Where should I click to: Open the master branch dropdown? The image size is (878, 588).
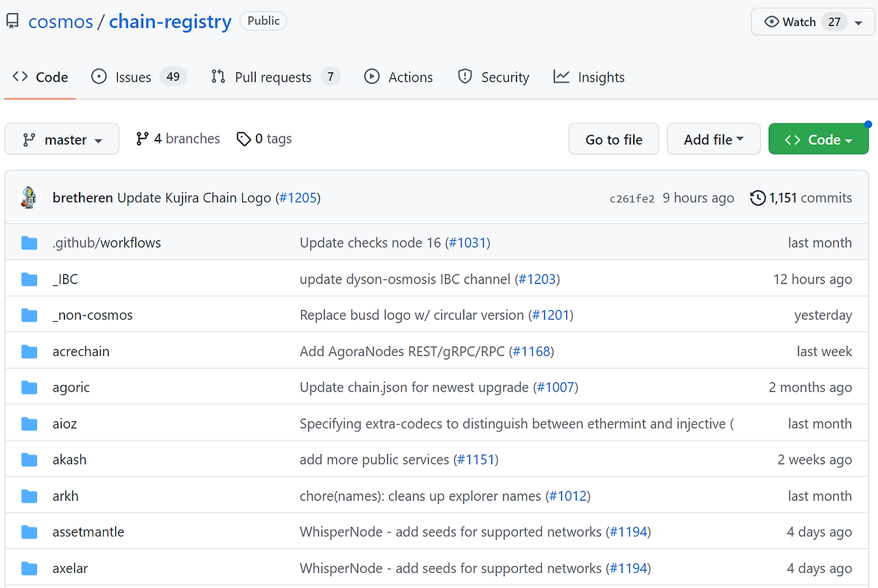coord(62,139)
